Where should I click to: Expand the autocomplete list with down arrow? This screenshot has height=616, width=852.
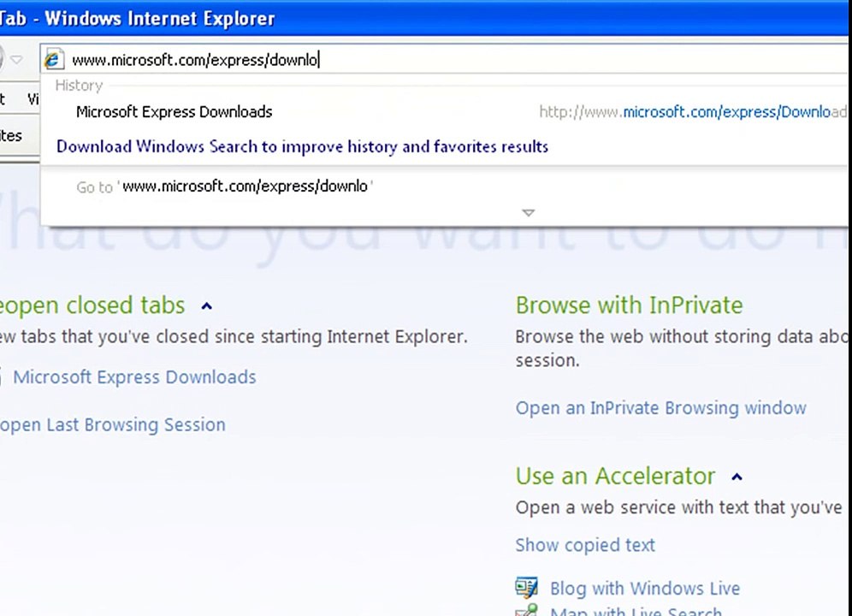point(528,212)
